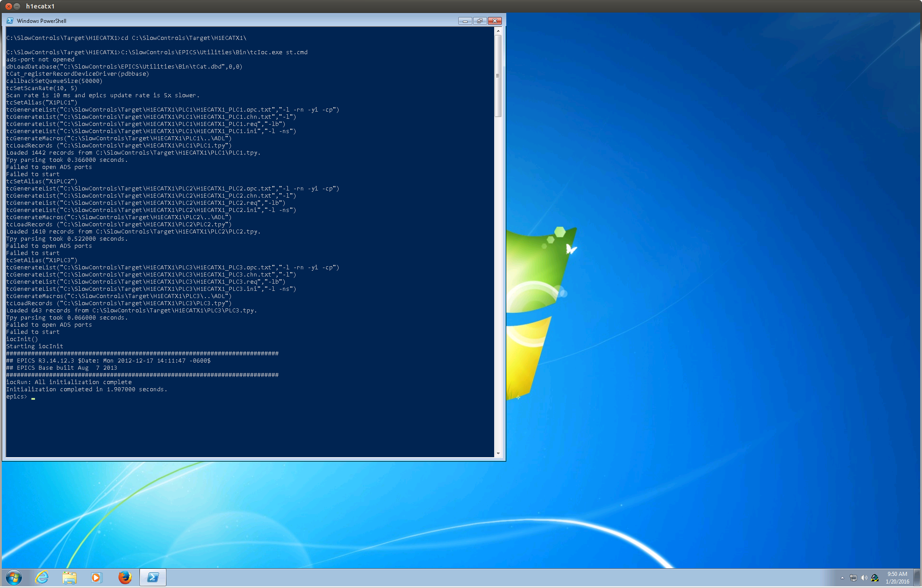Image resolution: width=922 pixels, height=588 pixels.
Task: Click the PowerShell scrollbar up arrow
Action: coord(498,31)
